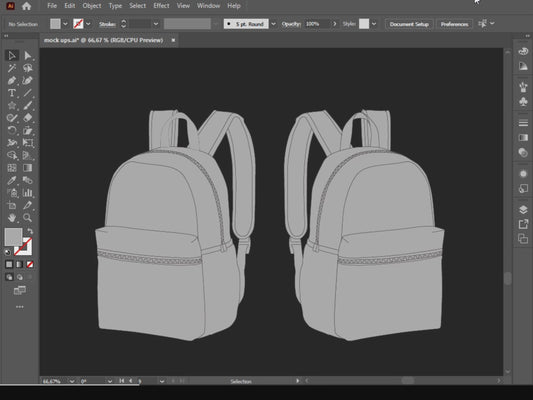
Task: Select the Pen tool
Action: 12,81
